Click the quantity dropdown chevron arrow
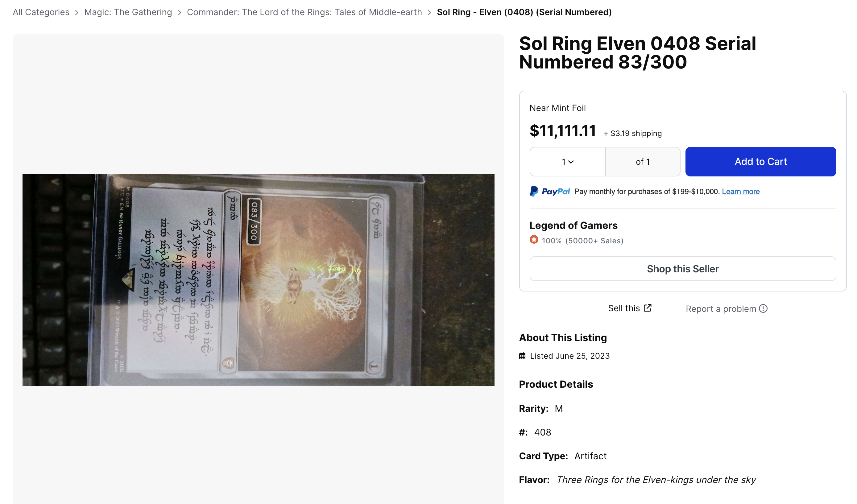857x504 pixels. pos(571,162)
